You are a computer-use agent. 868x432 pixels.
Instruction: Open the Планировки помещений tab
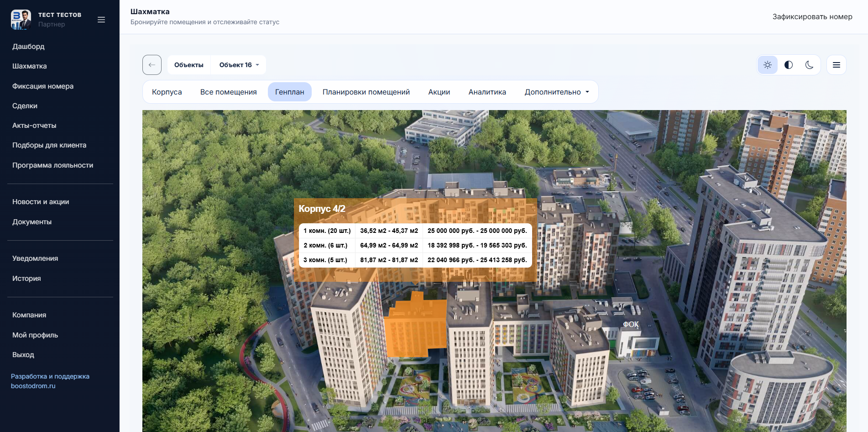click(366, 92)
